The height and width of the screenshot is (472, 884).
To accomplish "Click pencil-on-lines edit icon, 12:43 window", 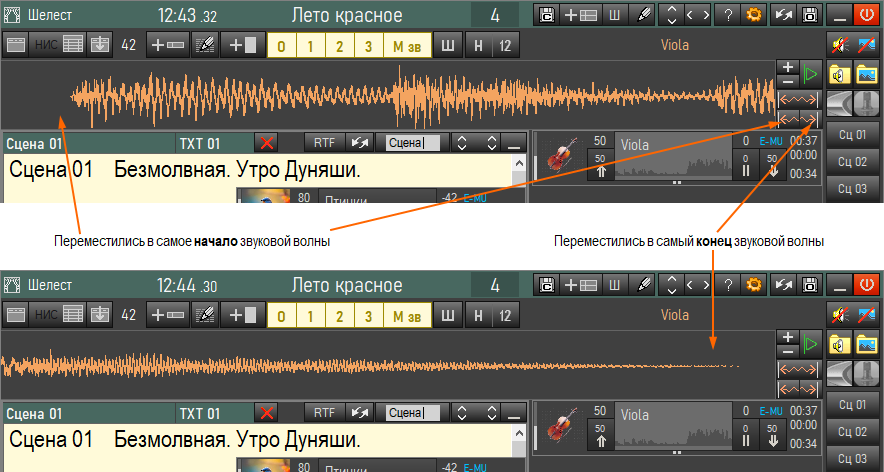I will click(x=205, y=46).
